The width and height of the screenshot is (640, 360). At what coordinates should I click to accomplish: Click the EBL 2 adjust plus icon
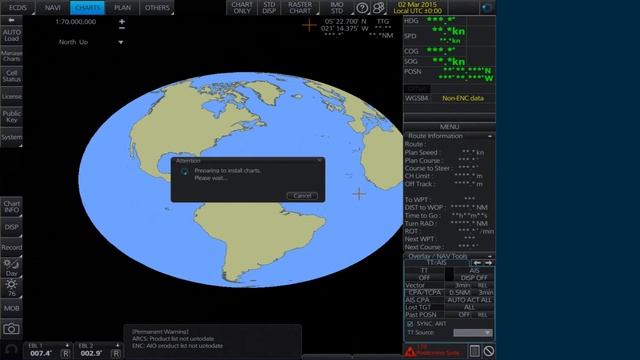click(118, 346)
